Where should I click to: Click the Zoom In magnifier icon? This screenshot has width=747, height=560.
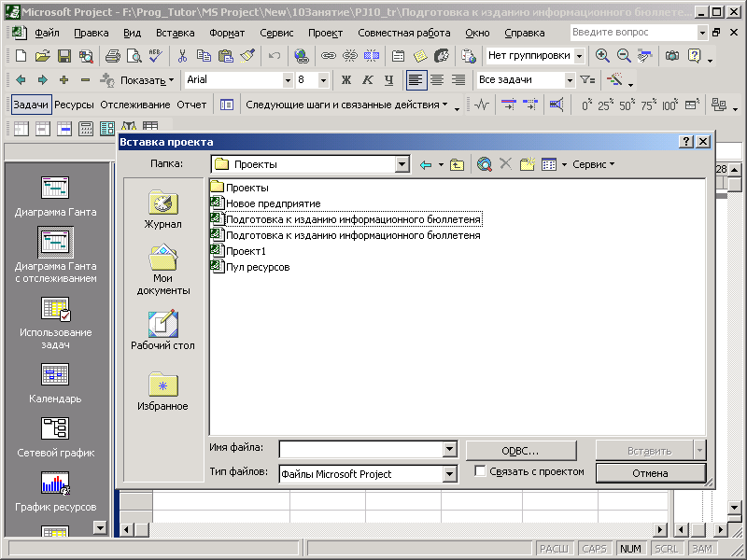click(x=602, y=56)
